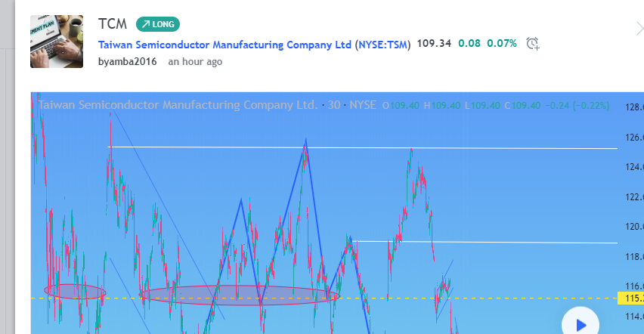Screen dimensions: 644x334
Task: Open the author avatar thumbnail
Action: pyautogui.click(x=57, y=42)
